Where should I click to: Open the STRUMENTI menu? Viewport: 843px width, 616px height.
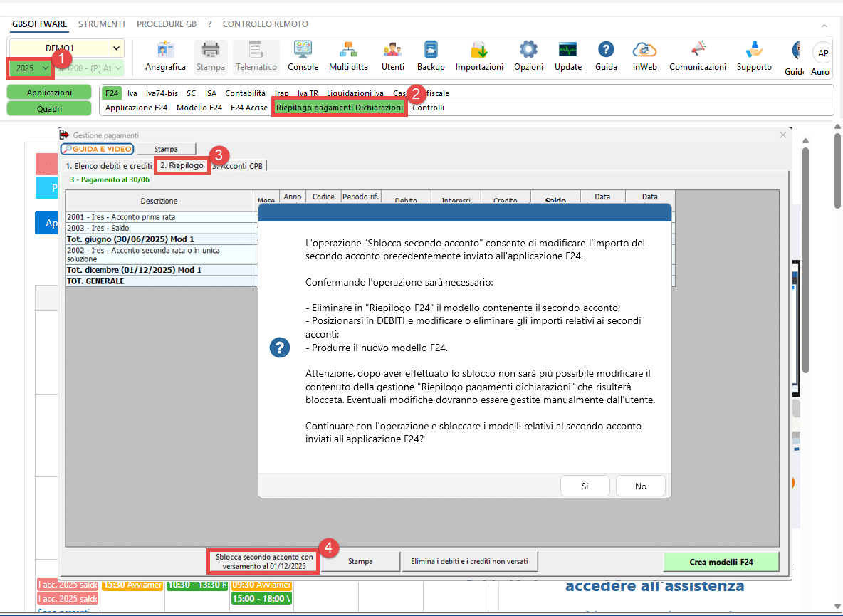[101, 24]
